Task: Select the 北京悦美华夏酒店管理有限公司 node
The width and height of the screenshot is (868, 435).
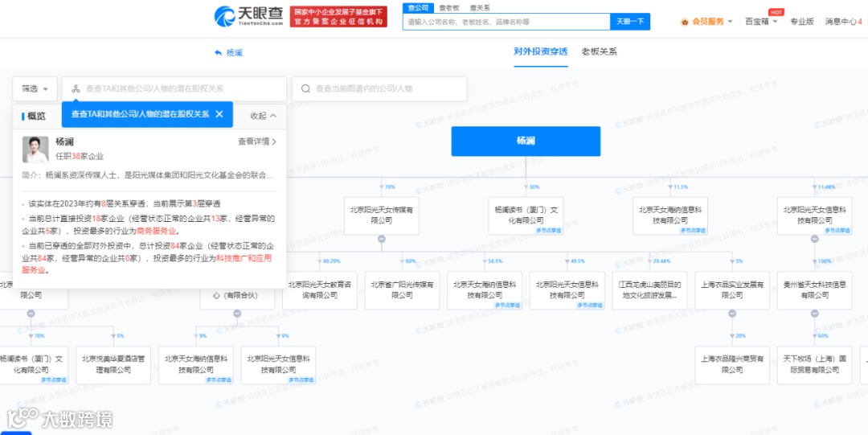Action: point(113,365)
